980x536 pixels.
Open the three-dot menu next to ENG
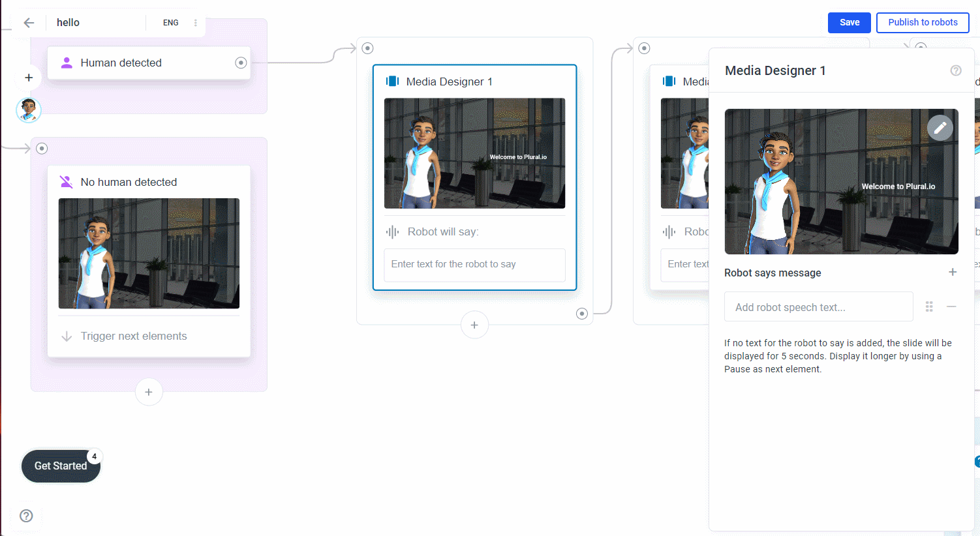point(195,23)
